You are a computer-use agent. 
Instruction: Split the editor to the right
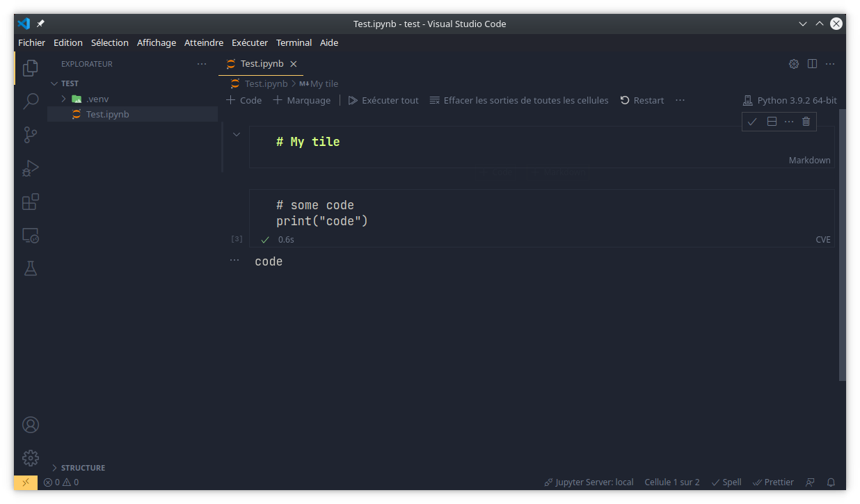click(x=812, y=64)
